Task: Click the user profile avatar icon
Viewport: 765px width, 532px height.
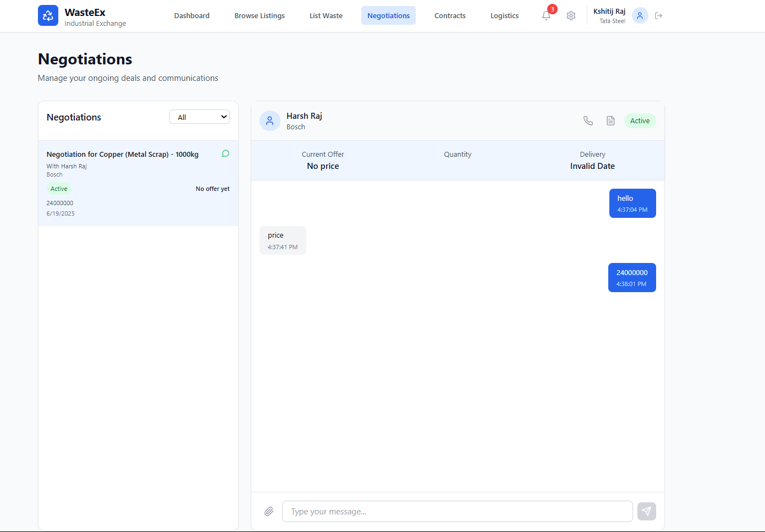Action: pyautogui.click(x=640, y=15)
